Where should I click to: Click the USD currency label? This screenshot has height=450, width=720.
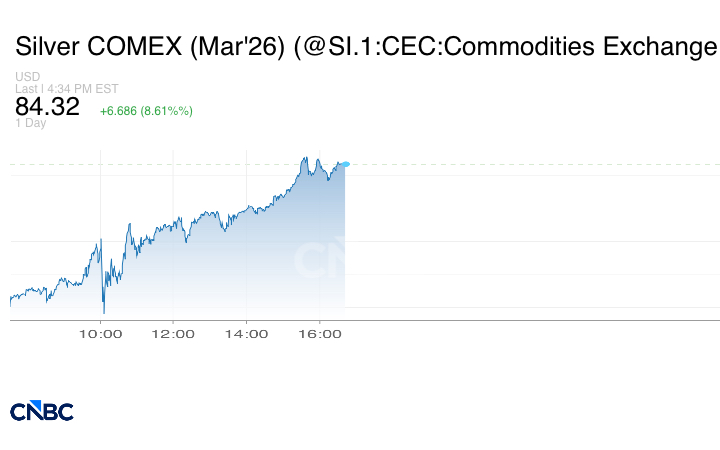(x=27, y=77)
